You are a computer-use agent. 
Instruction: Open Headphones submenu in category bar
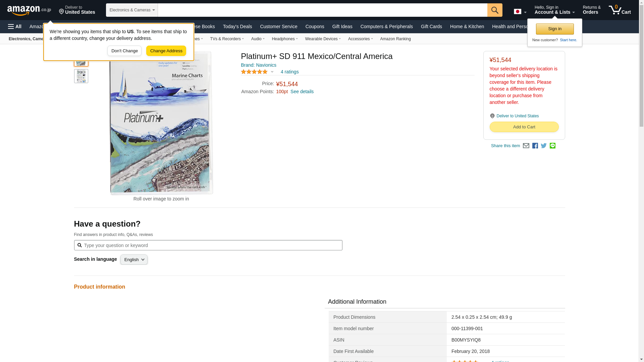[284, 39]
